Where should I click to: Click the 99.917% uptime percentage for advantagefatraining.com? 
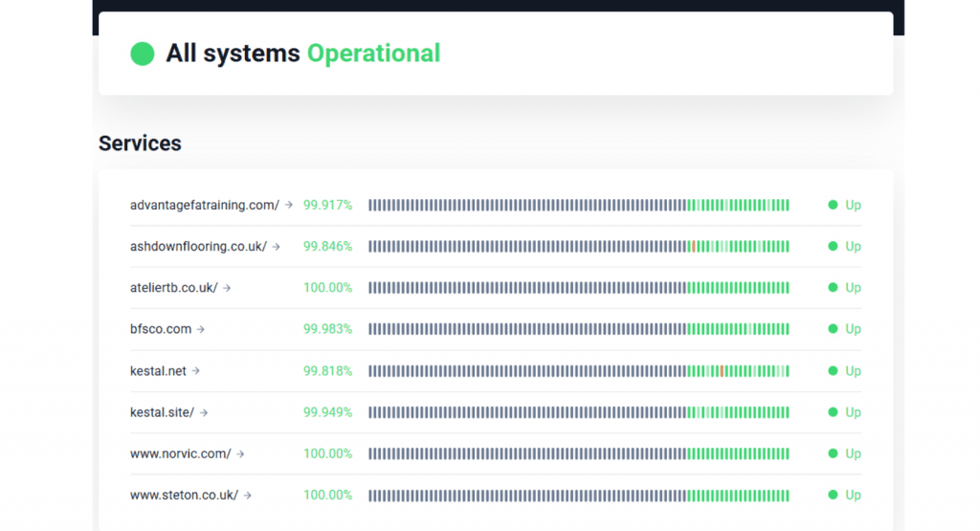(327, 205)
